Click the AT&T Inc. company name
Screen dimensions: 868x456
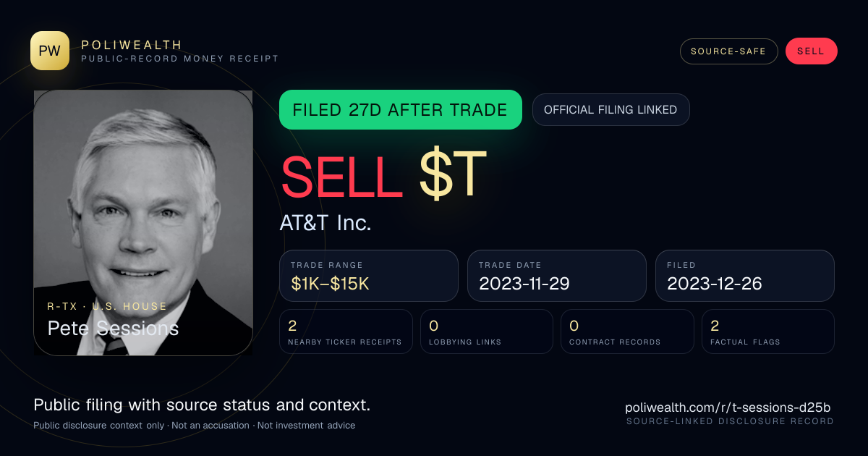[x=325, y=223]
